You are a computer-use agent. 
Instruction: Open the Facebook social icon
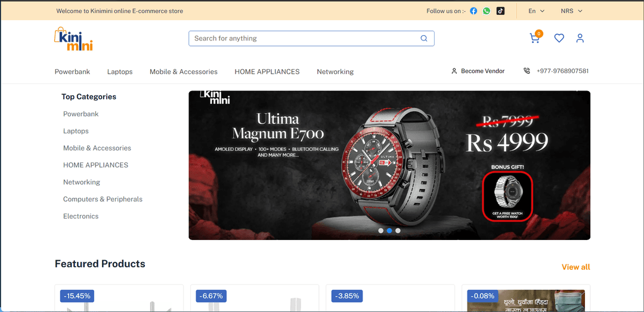pos(473,11)
